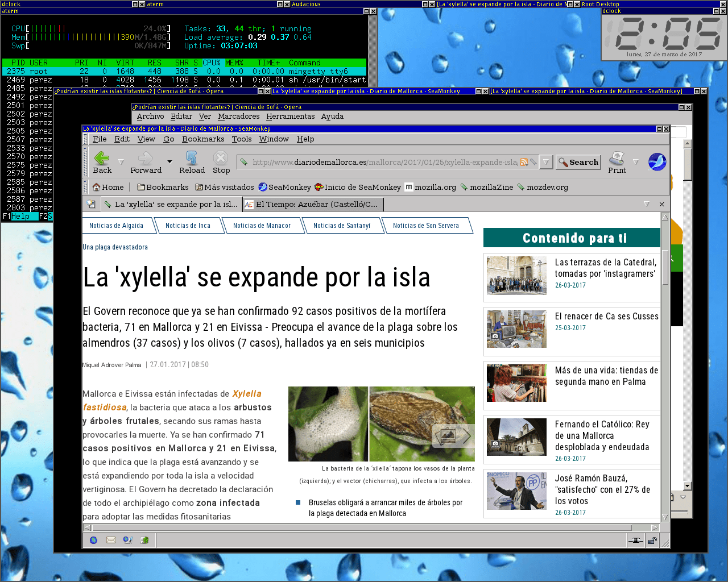Open the El renacer de Ca ses Cusses thumbnail

point(516,329)
